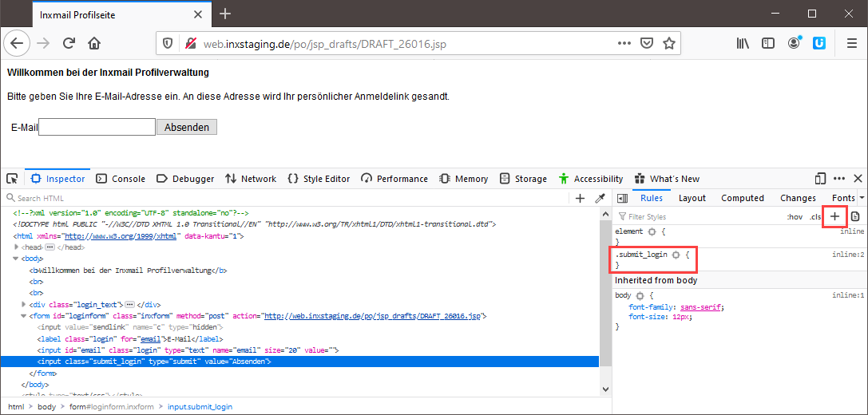The height and width of the screenshot is (415, 868).
Task: Open Firefox account menu
Action: 795,43
